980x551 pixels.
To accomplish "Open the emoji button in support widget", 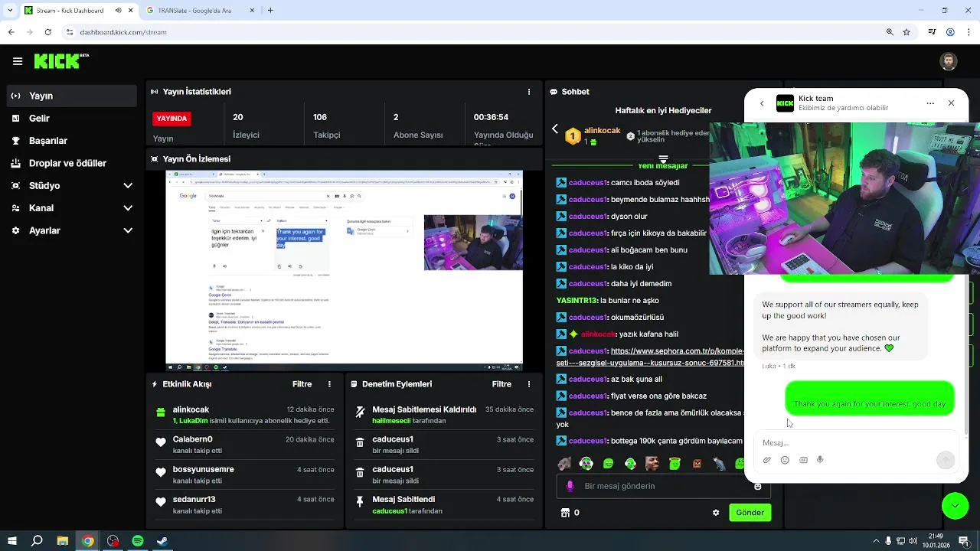I will 785,460.
